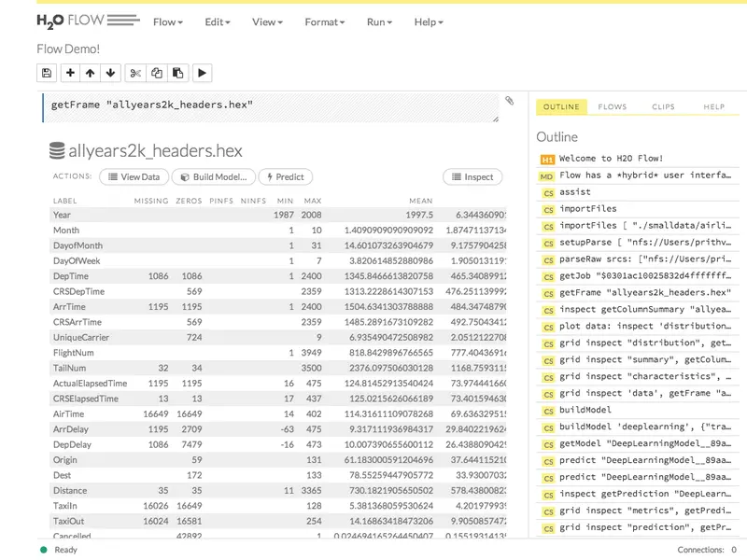Switch to the FLOWS tab
This screenshot has width=747, height=560.
pos(613,106)
